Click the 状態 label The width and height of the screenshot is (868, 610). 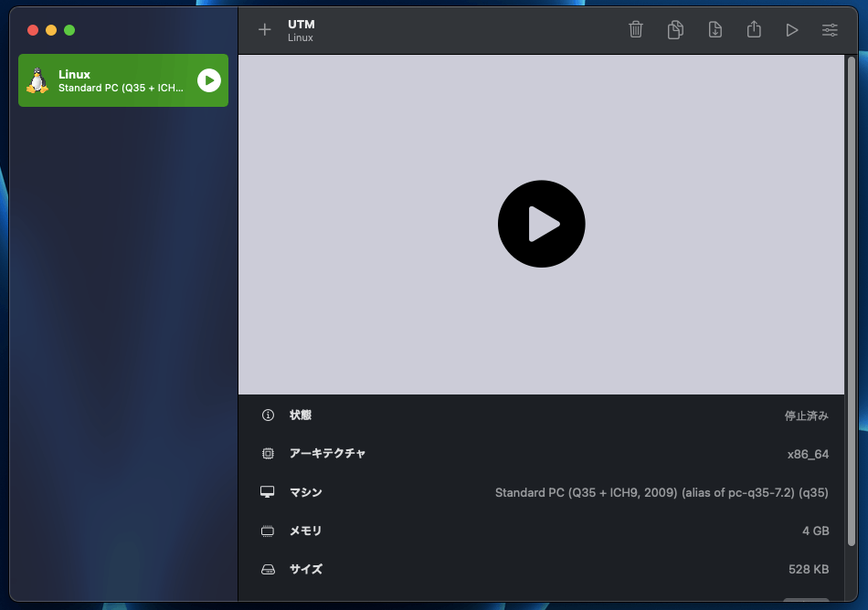click(x=301, y=415)
